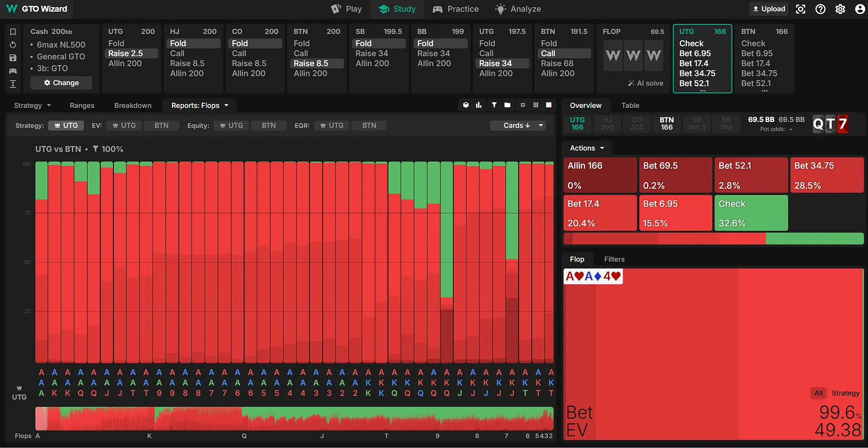Open the Cards sort dropdown

click(x=517, y=125)
